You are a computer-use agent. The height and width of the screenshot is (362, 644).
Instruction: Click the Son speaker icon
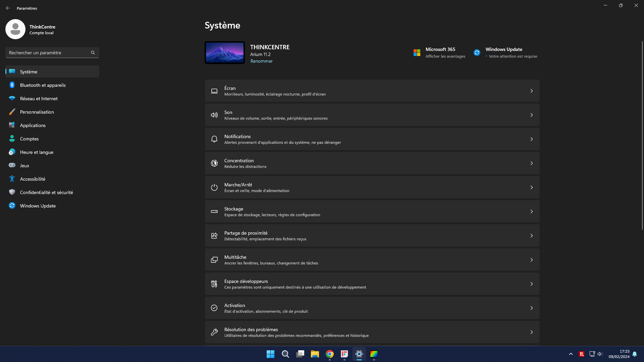point(214,115)
